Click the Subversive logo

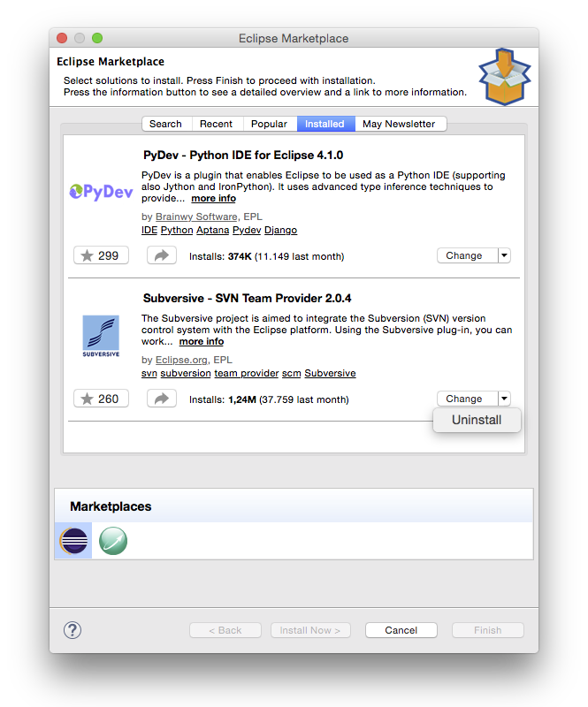coord(101,336)
